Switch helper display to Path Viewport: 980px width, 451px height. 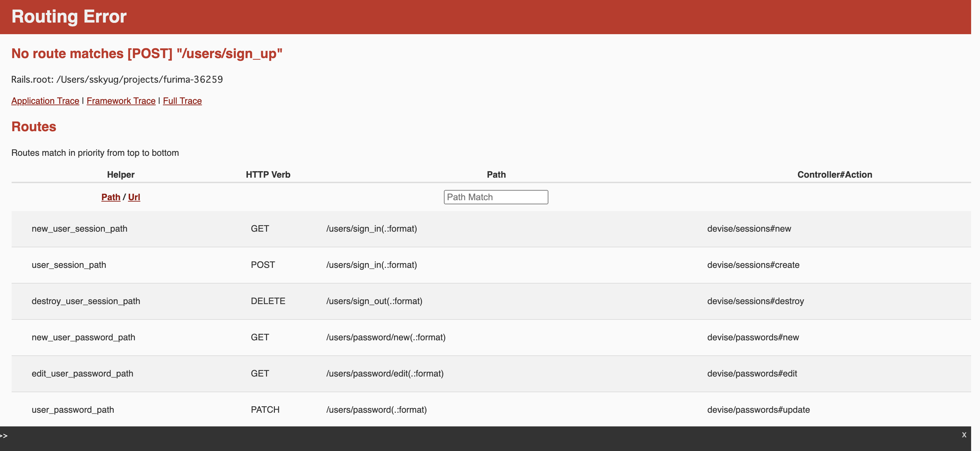(x=111, y=197)
